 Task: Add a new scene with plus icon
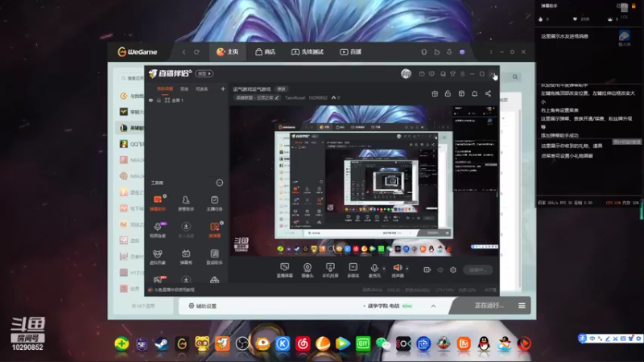[223, 88]
